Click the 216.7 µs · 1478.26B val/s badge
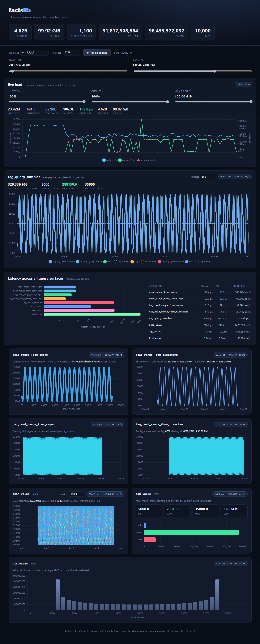 click(x=105, y=494)
